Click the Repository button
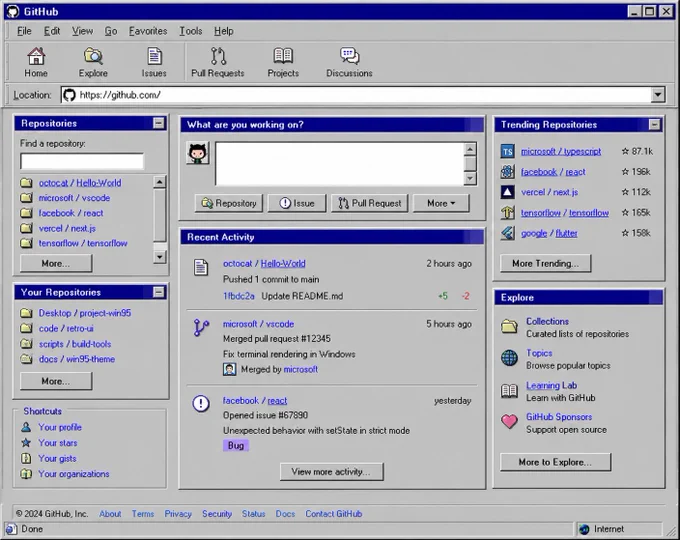 229,203
